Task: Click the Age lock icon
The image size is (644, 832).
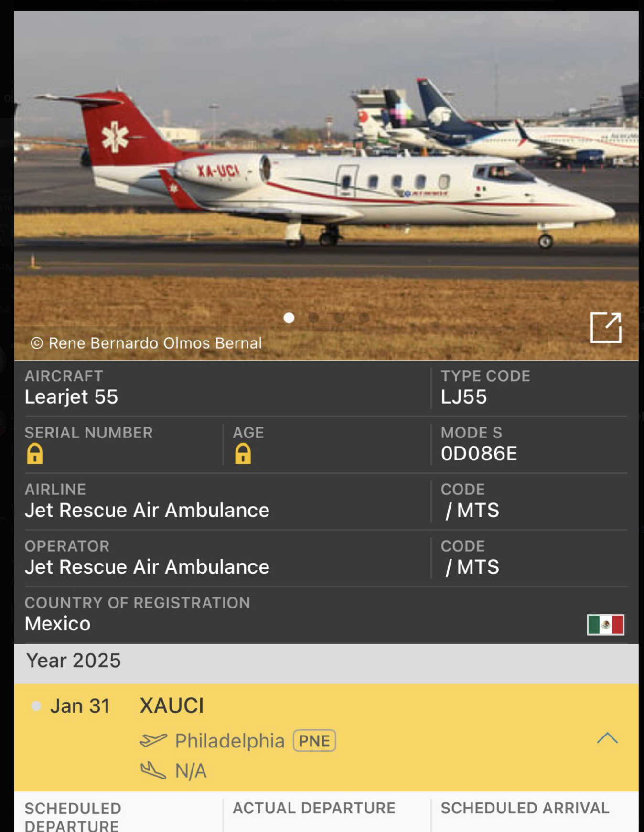Action: [243, 453]
